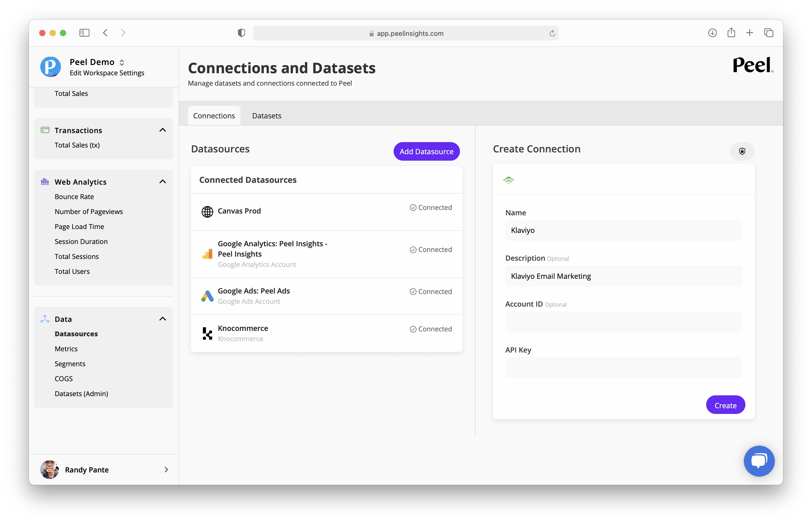Open the Peel Demo workspace switcher
812x523 pixels.
(x=122, y=62)
